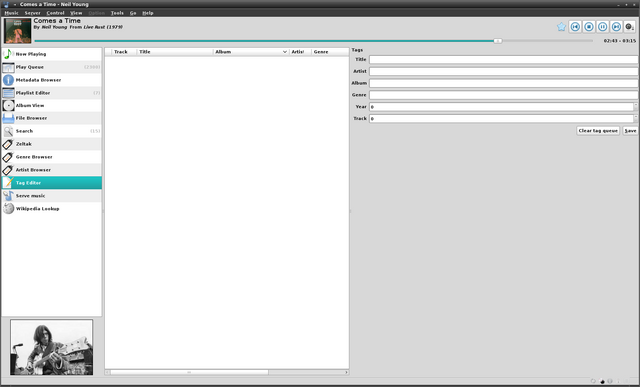Viewport: 640px width, 387px height.
Task: Open the Help menu
Action: pos(148,13)
